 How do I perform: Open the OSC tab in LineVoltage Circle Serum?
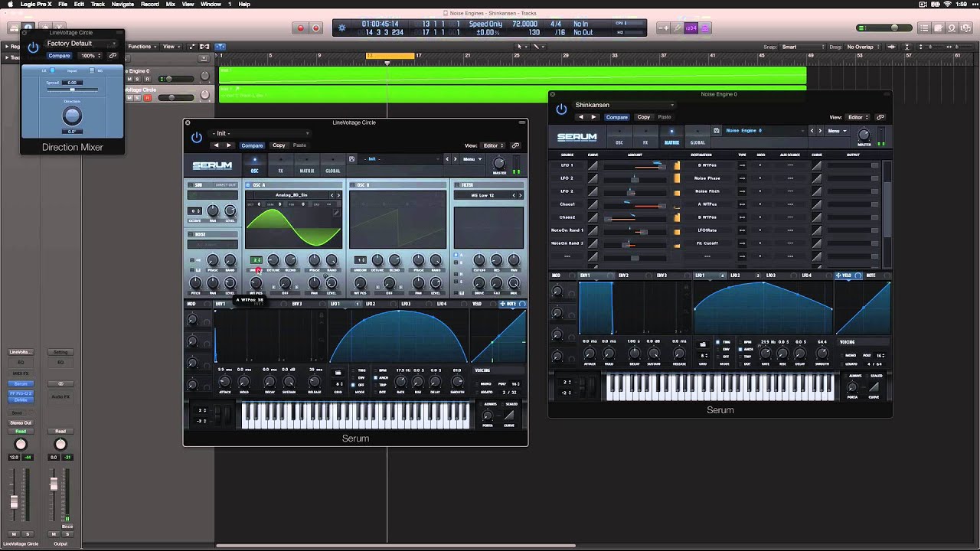tap(255, 165)
